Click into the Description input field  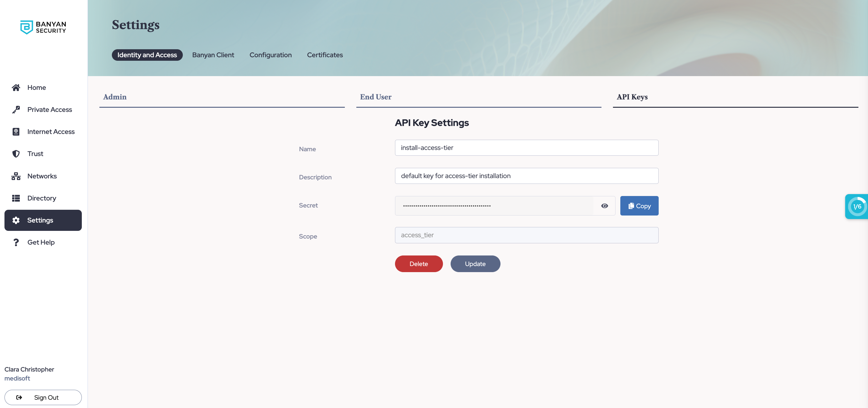(x=526, y=176)
